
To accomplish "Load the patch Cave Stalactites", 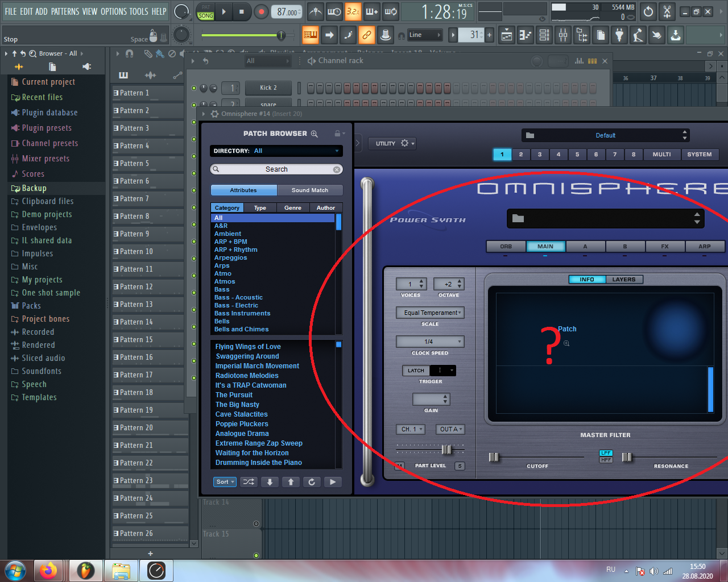I will tap(242, 414).
